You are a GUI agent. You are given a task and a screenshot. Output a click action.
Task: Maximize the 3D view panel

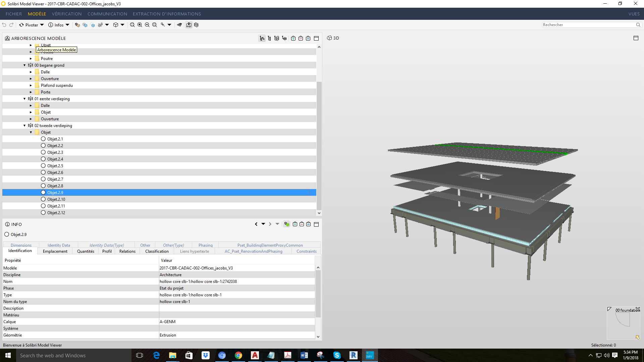(636, 38)
